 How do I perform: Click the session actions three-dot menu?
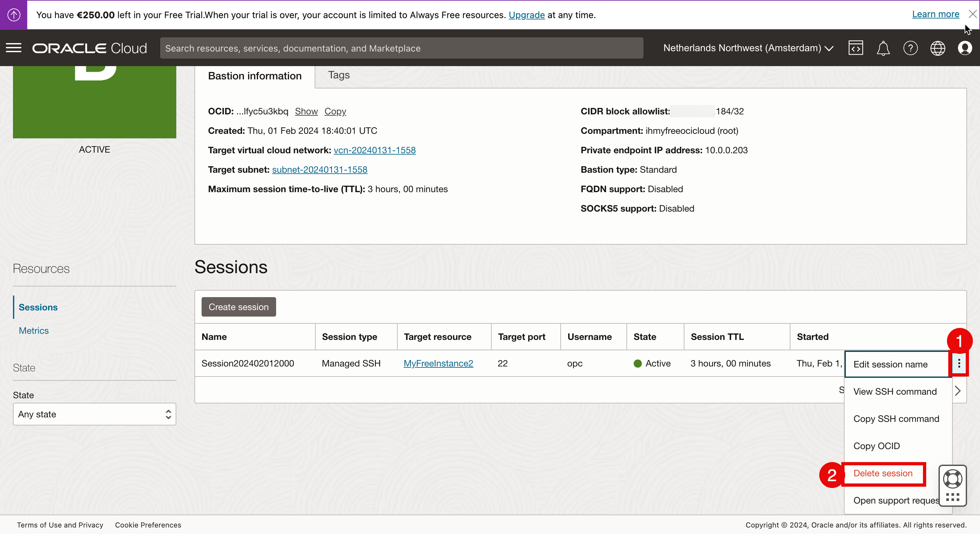[x=959, y=364]
